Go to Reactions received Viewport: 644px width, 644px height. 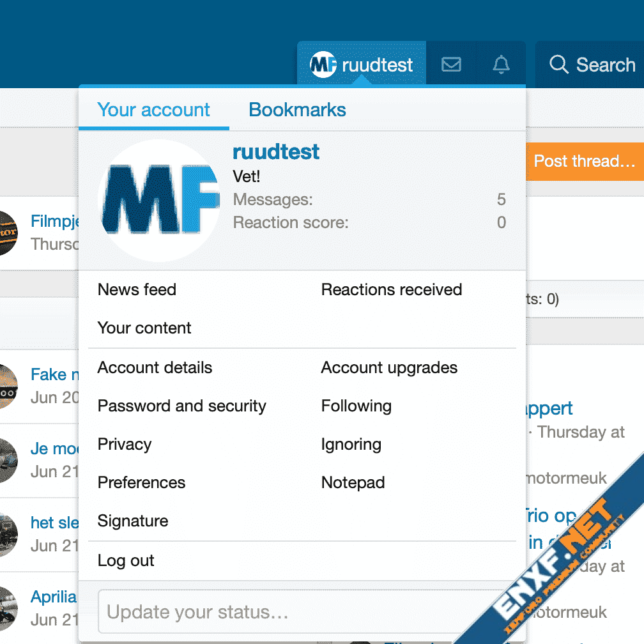[x=391, y=289]
